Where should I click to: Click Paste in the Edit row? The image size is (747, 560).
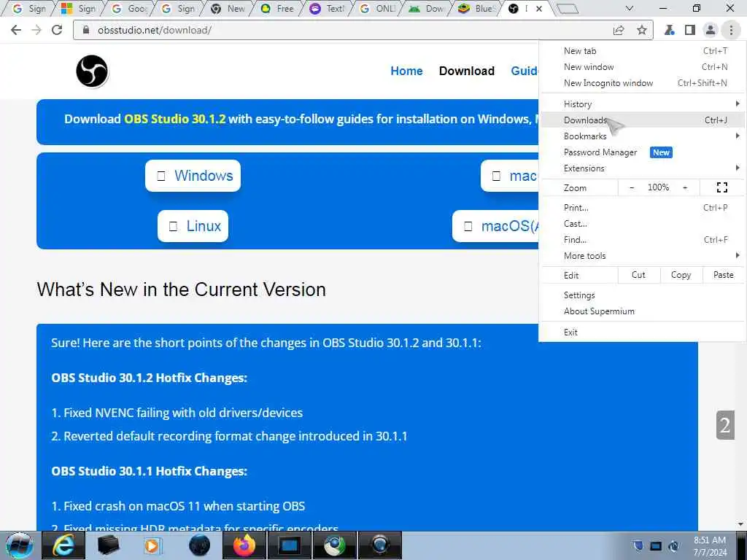[723, 275]
